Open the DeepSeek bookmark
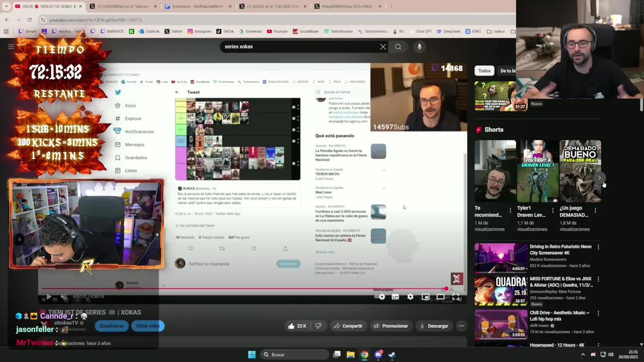Screen dimensions: 644x362 [448, 31]
